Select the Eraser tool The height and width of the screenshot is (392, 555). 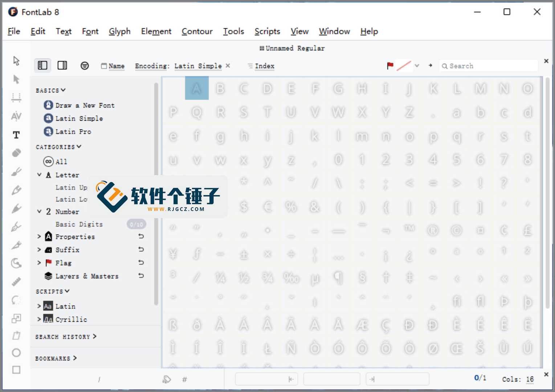[x=16, y=153]
